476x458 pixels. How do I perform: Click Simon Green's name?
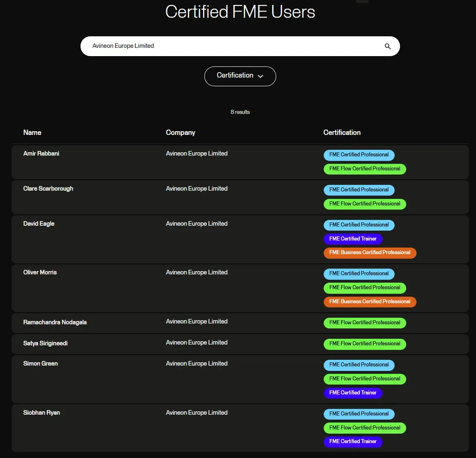click(40, 364)
